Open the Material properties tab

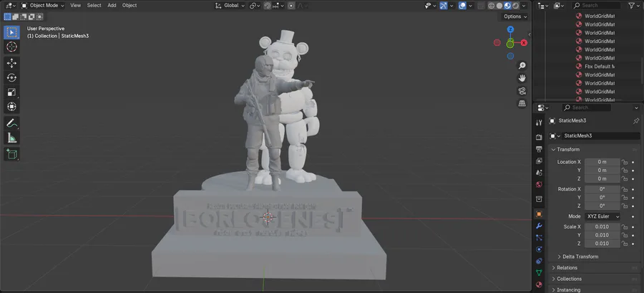pos(540,284)
